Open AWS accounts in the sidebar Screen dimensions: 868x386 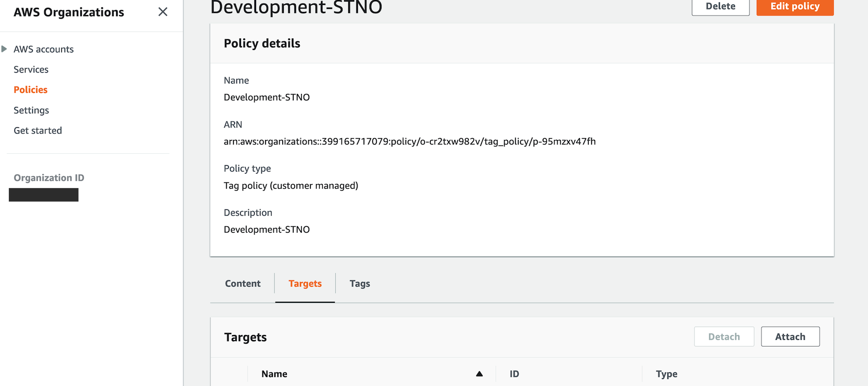click(44, 49)
